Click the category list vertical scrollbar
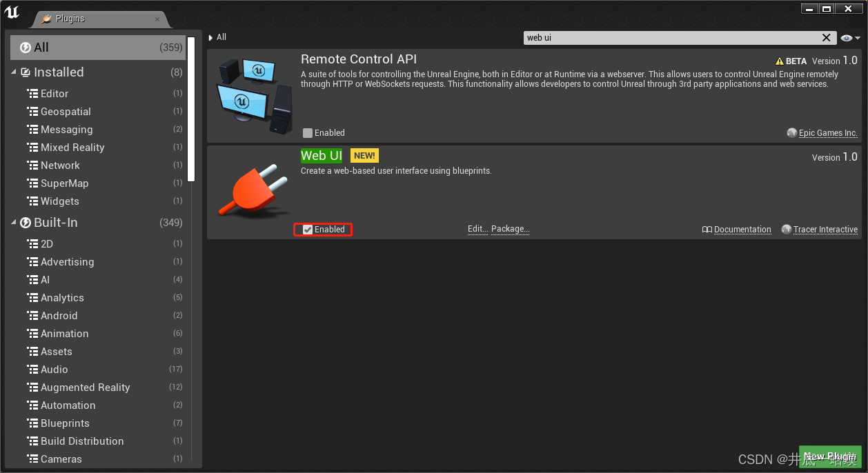This screenshot has width=868, height=473. [191, 110]
